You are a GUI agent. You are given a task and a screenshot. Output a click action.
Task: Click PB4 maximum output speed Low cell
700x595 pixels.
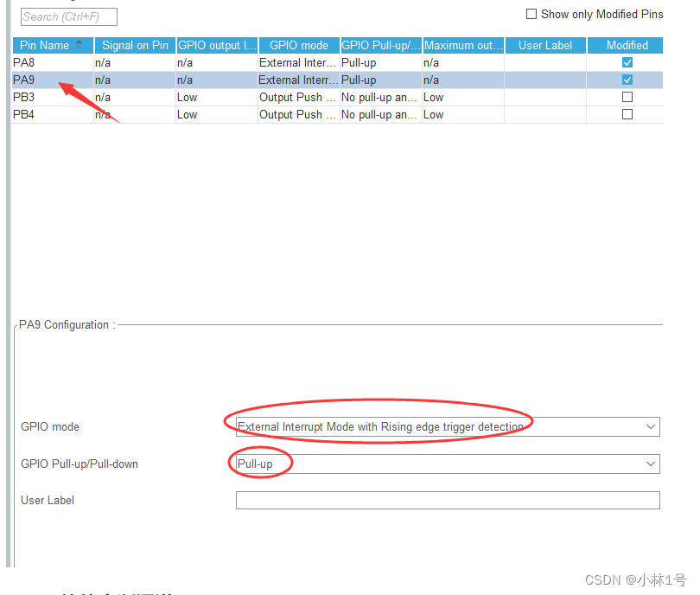point(463,115)
